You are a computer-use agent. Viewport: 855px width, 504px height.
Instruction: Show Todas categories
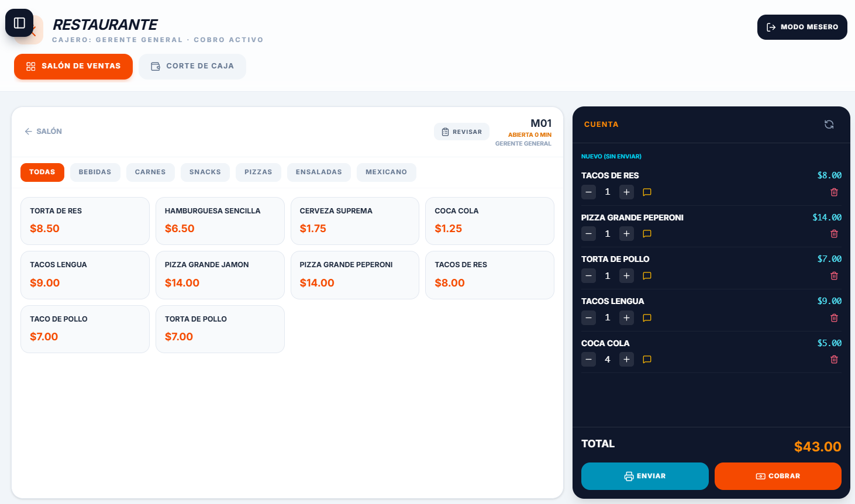point(42,172)
